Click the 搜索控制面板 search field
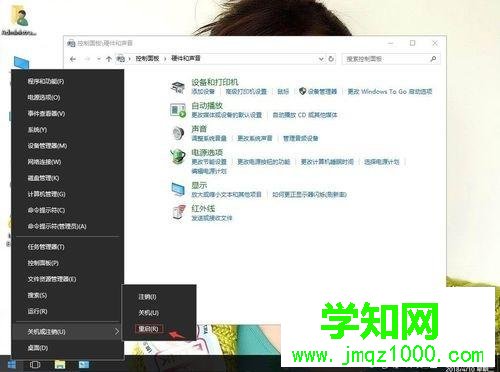500x372 pixels. click(391, 59)
